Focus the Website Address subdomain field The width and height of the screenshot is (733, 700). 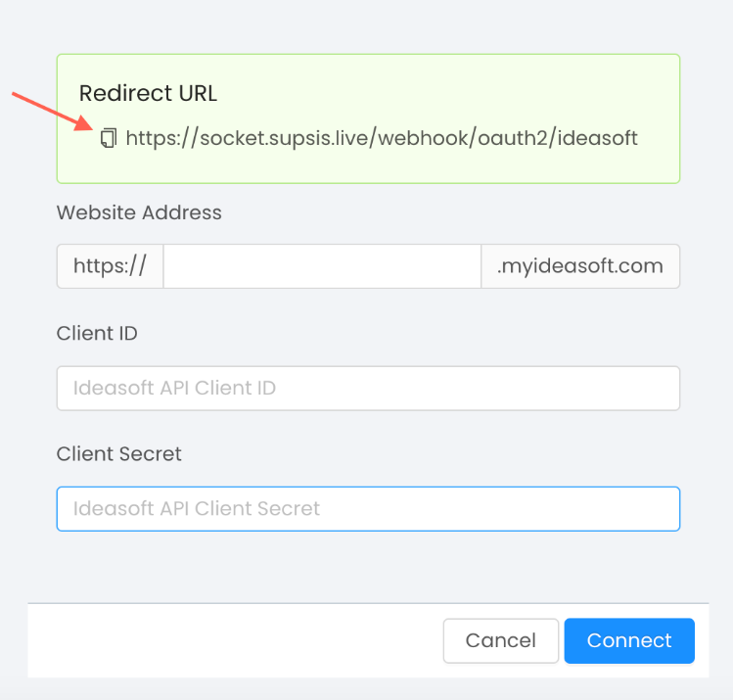[322, 266]
